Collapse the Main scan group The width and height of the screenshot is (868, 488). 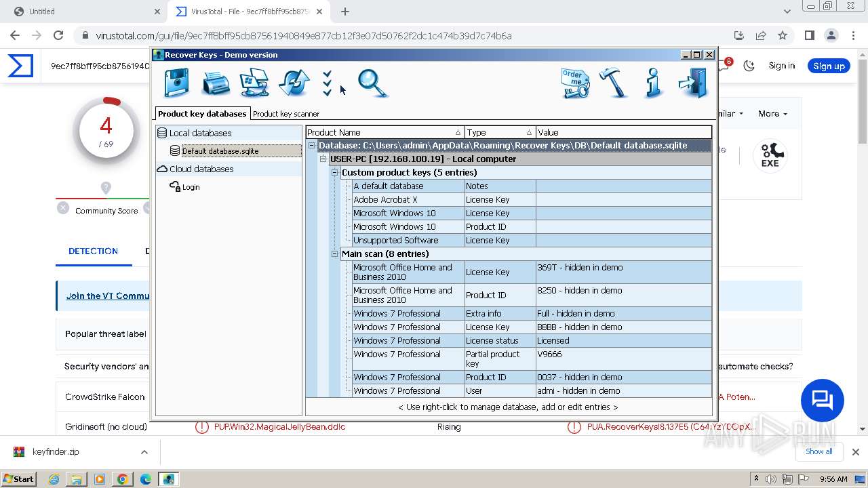tap(334, 253)
